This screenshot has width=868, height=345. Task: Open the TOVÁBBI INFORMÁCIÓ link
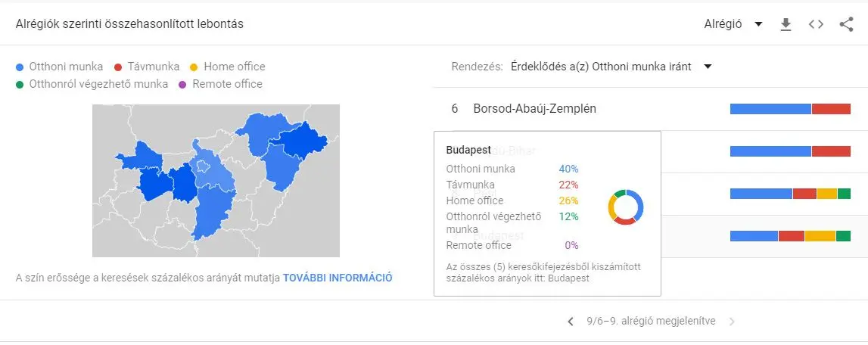click(x=338, y=278)
